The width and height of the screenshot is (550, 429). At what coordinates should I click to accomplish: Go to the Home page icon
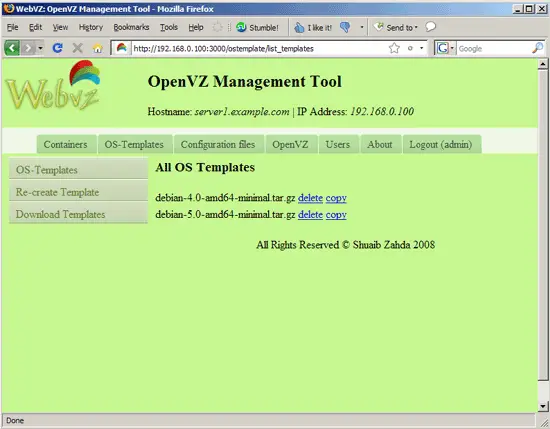click(98, 48)
